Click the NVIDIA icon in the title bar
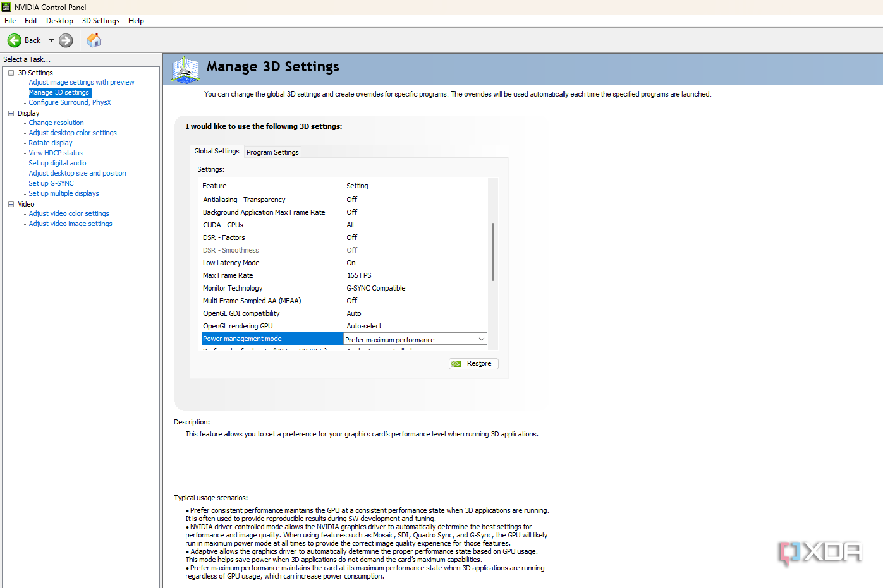883x588 pixels. pyautogui.click(x=6, y=7)
